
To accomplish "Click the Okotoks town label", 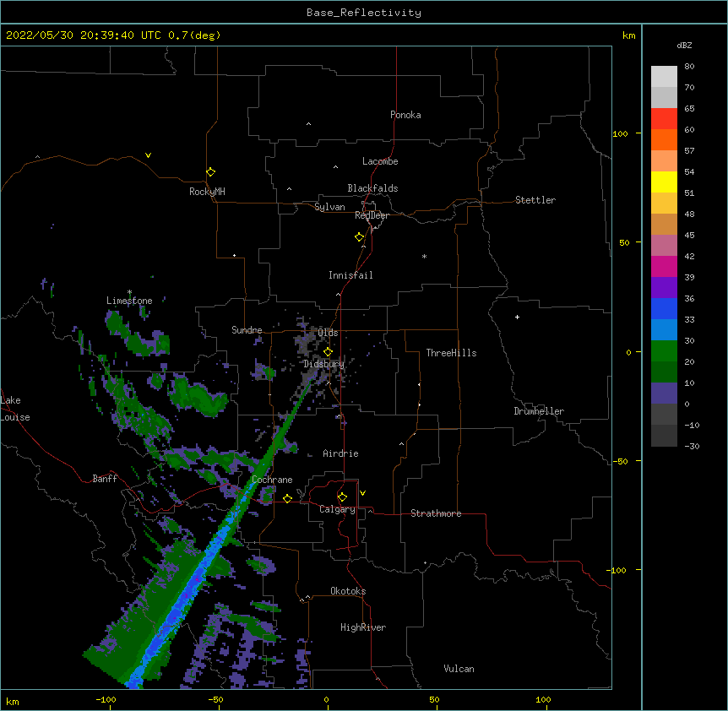I will coord(348,591).
